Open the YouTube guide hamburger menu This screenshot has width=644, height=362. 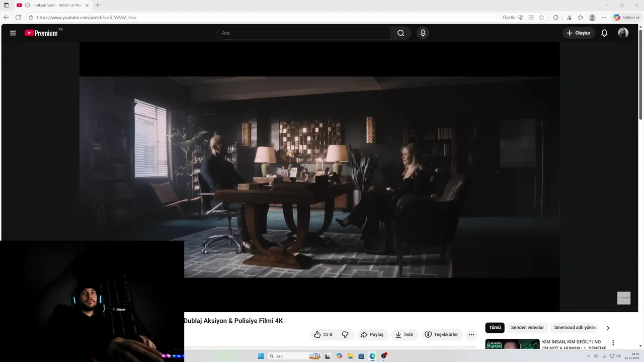pyautogui.click(x=13, y=33)
